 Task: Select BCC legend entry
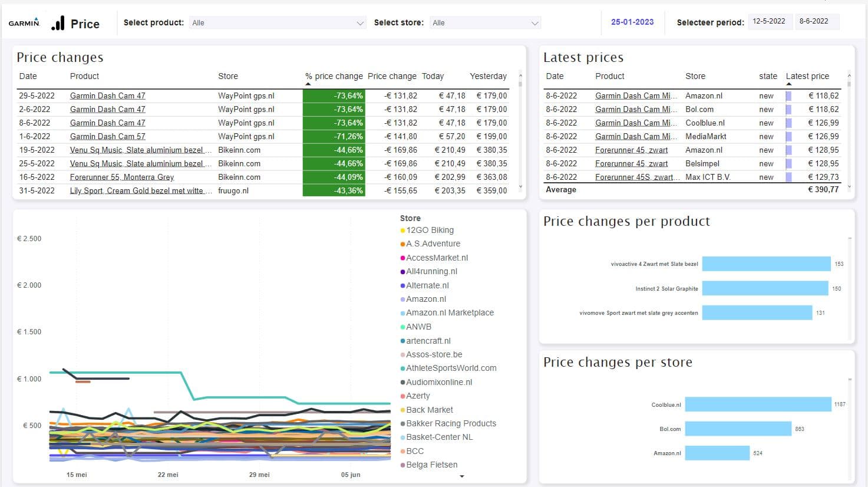[x=412, y=451]
